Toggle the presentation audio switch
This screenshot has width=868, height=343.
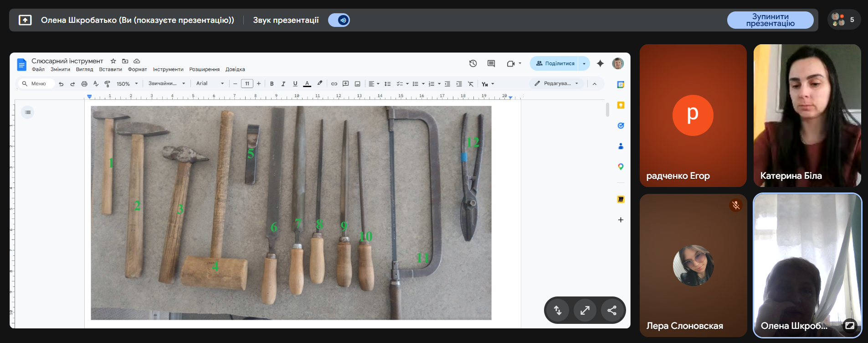339,20
